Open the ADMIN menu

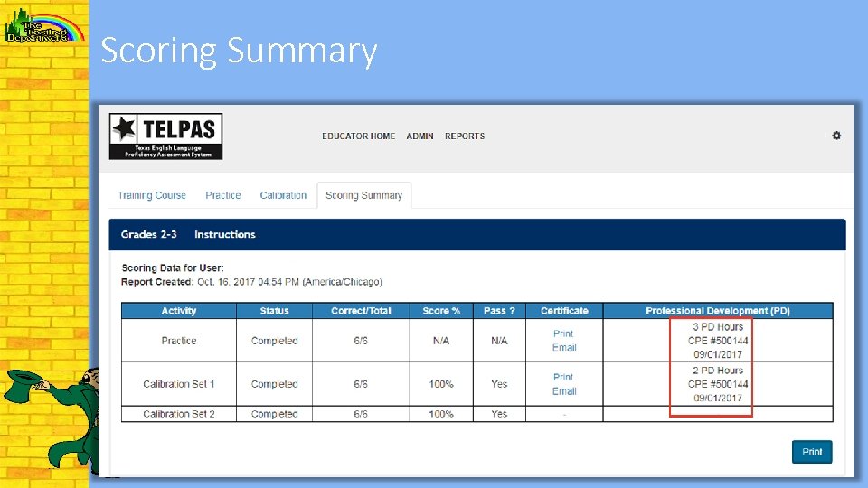coord(420,136)
